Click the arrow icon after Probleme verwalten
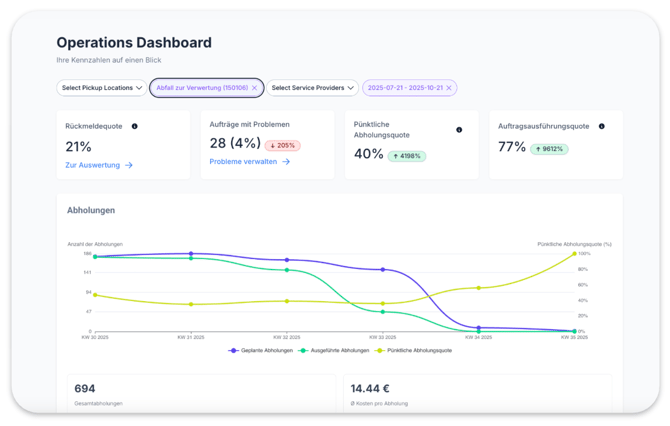Screen dimensions: 670x426 (x=286, y=161)
